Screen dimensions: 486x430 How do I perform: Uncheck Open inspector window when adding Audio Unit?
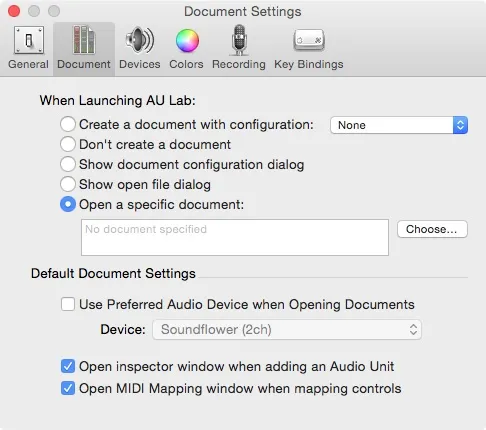(68, 366)
